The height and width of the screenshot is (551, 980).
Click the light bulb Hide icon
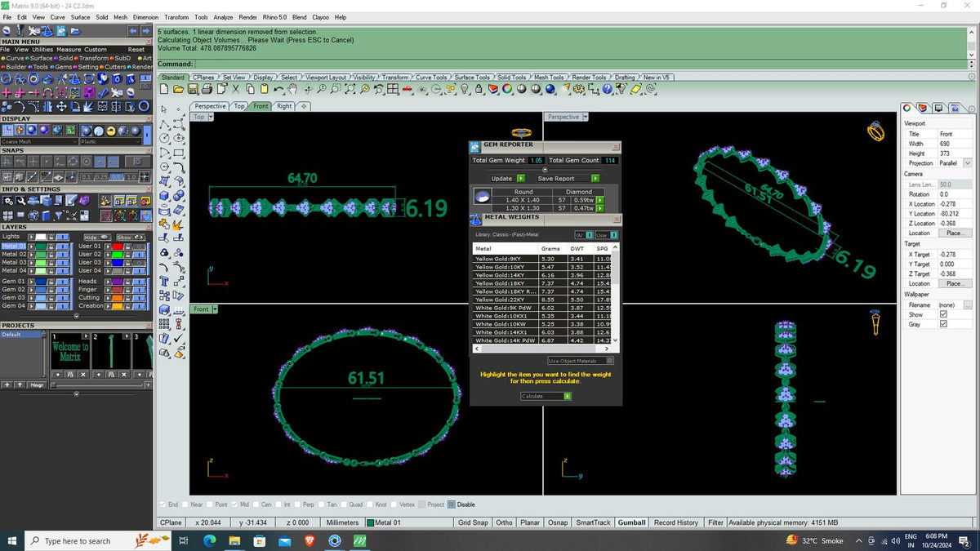(465, 88)
